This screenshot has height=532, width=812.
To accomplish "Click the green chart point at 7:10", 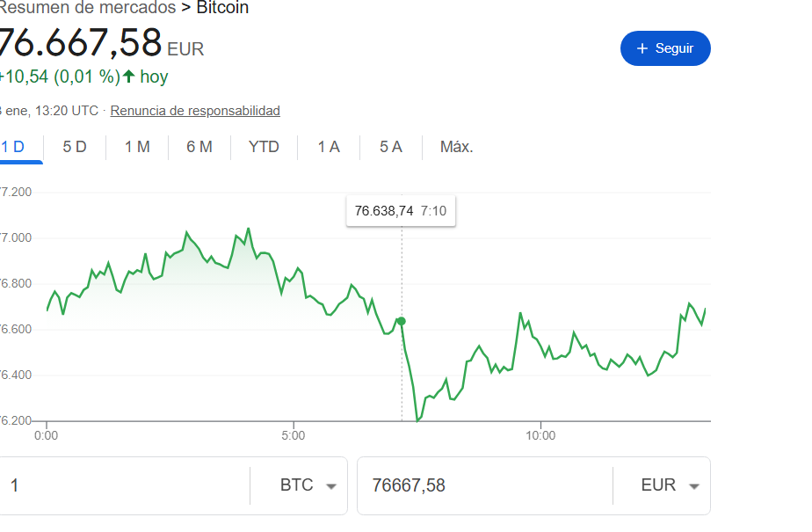I will point(402,321).
